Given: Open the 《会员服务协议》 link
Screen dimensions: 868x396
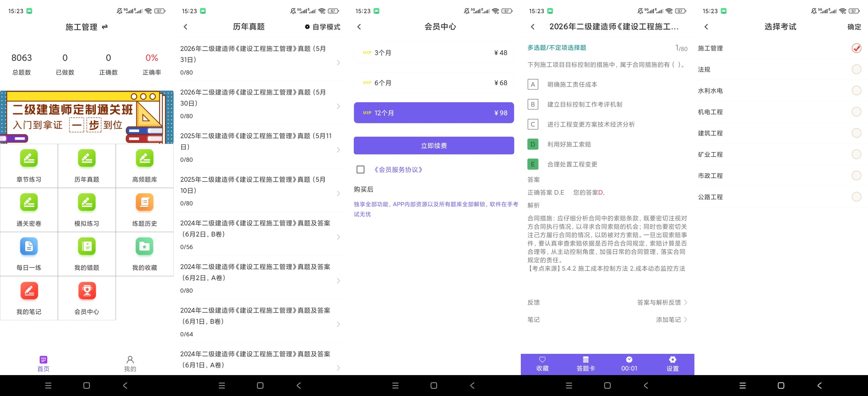Looking at the screenshot, I should [x=398, y=169].
